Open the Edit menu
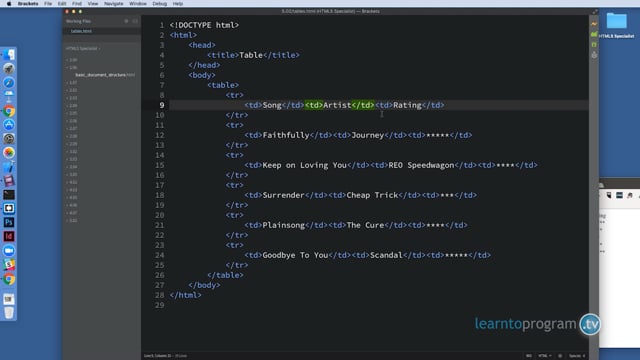The height and width of the screenshot is (360, 640). [x=62, y=4]
